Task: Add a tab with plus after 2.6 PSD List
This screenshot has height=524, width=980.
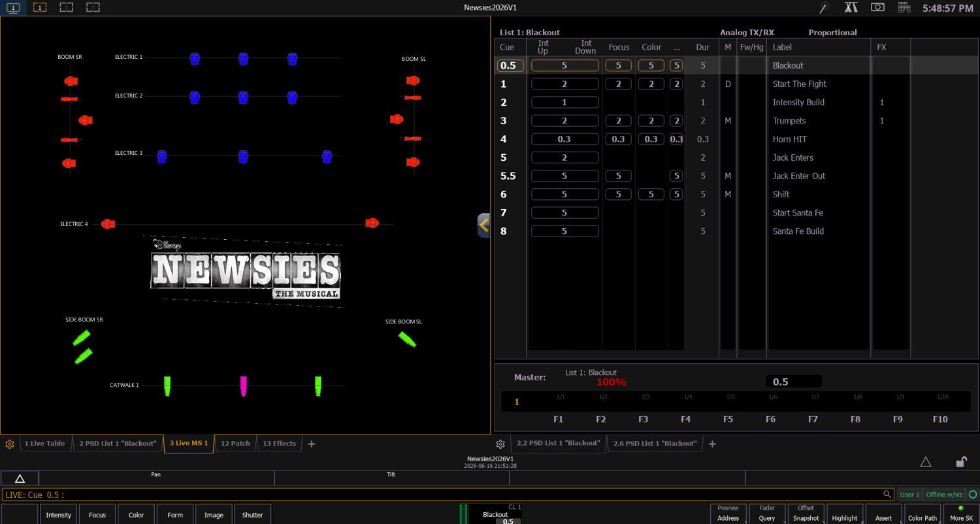Action: [712, 444]
